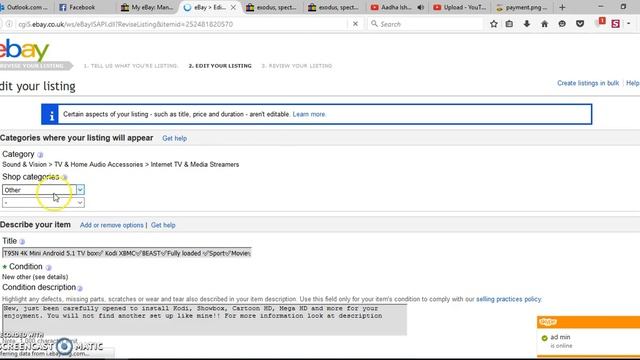Switch to the payment.png tab

522,7
